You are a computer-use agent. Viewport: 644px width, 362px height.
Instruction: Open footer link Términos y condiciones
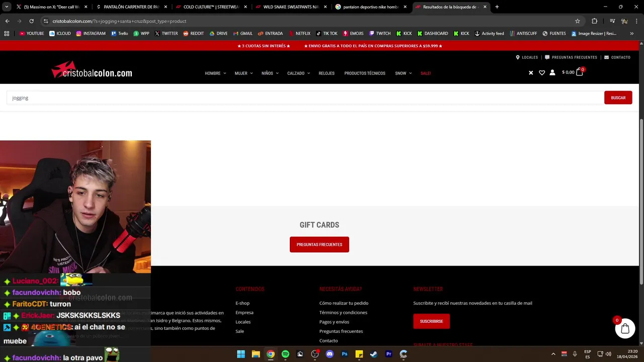coord(343,312)
